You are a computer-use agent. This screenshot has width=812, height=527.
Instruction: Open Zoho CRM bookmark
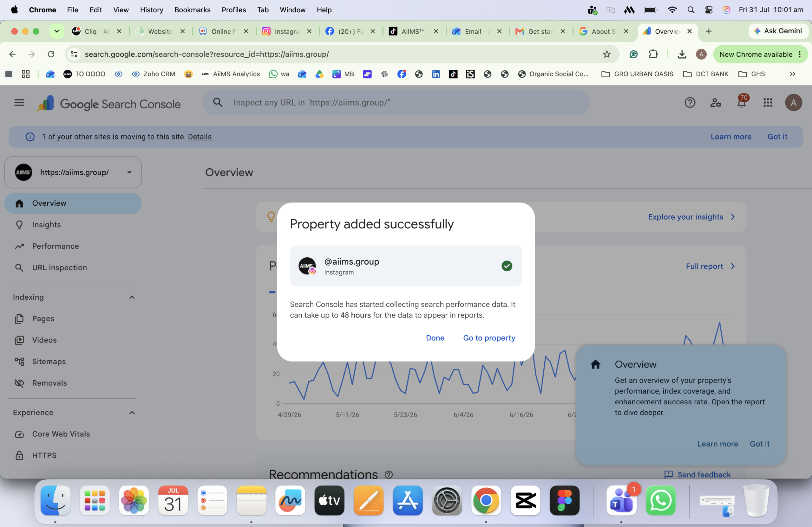pyautogui.click(x=153, y=74)
